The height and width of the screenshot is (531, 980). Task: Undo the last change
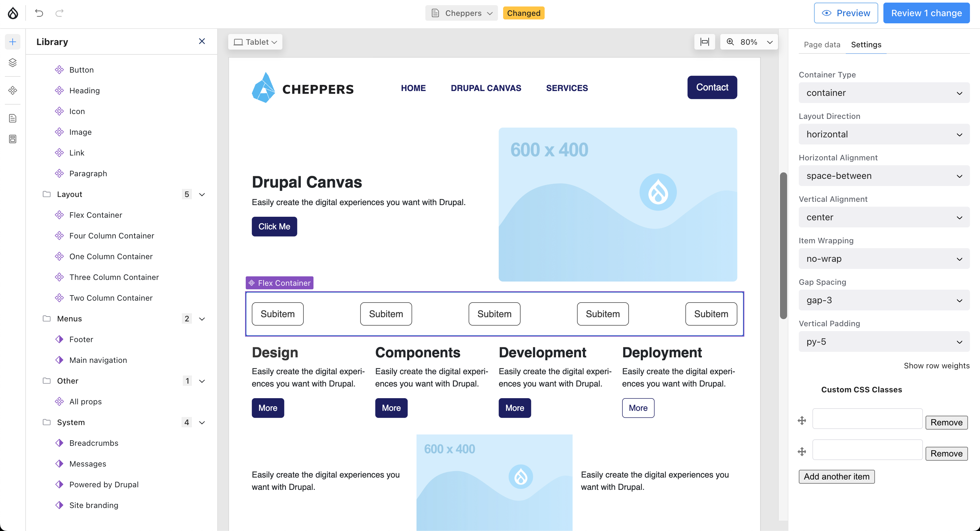[39, 13]
